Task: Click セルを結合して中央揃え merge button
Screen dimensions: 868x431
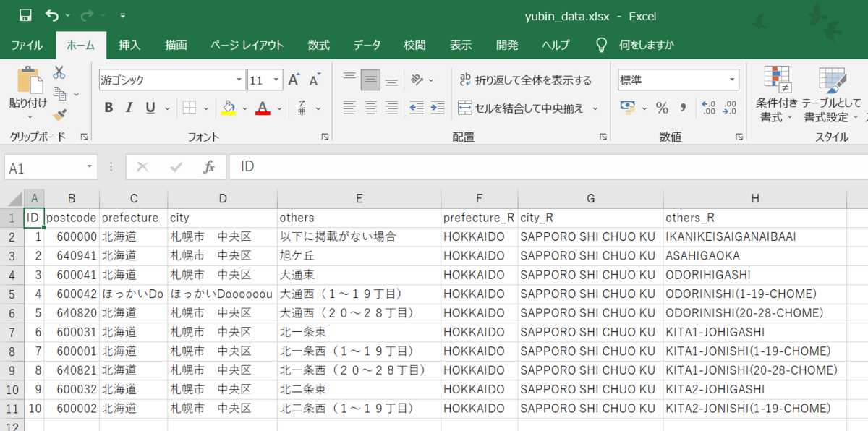Action: [521, 108]
